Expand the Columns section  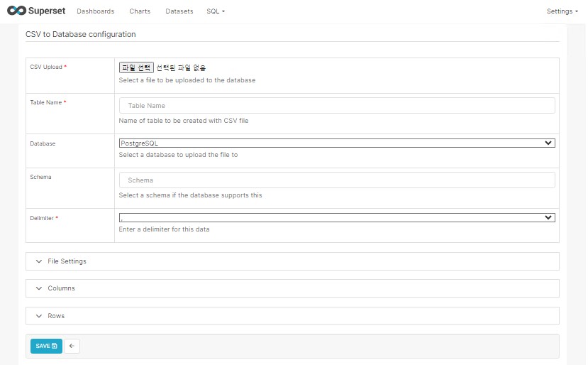tap(61, 288)
